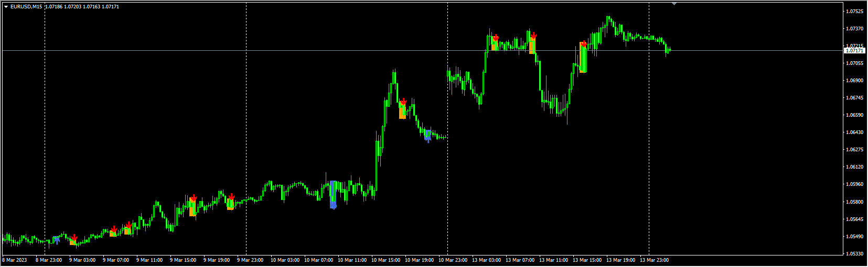Click the 10 Mar 15:00 time label
868x267 pixels.
tap(385, 260)
